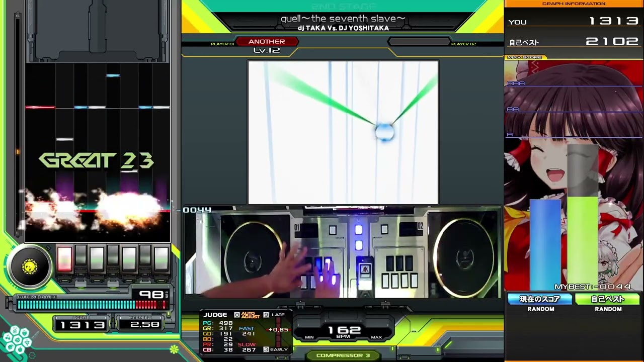Click the MAX BPM label
The width and height of the screenshot is (644, 362).
tap(376, 337)
